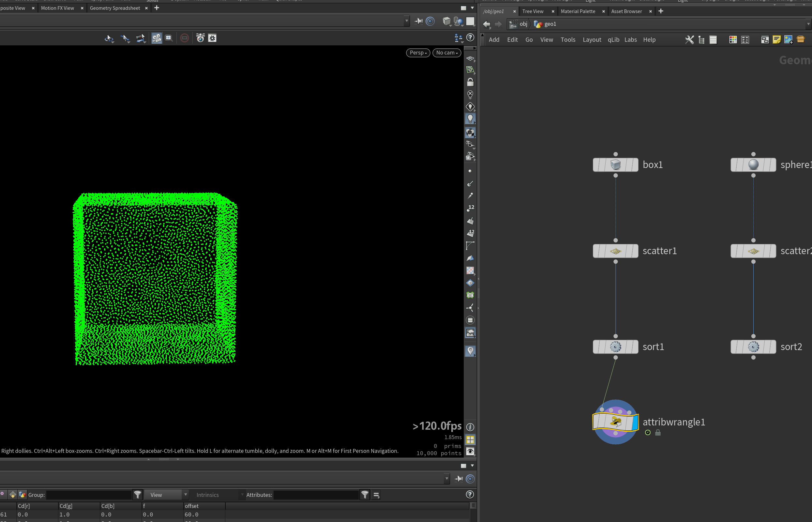The height and width of the screenshot is (522, 812).
Task: Go back using the network path arrow
Action: (x=487, y=24)
